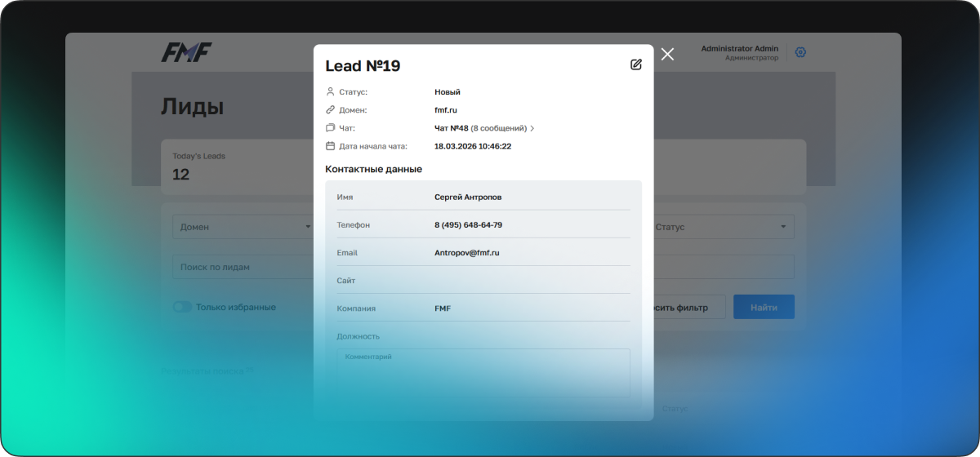
Task: Open the Статус dropdown filter
Action: (x=723, y=227)
